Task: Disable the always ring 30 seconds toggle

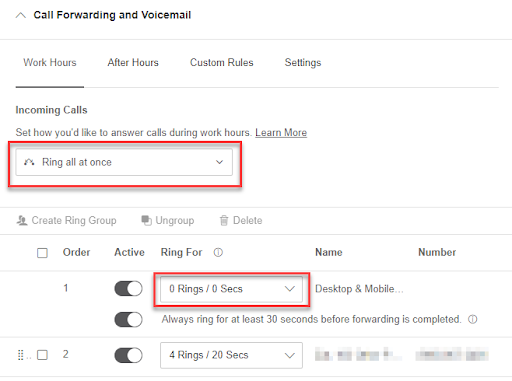Action: click(x=128, y=319)
